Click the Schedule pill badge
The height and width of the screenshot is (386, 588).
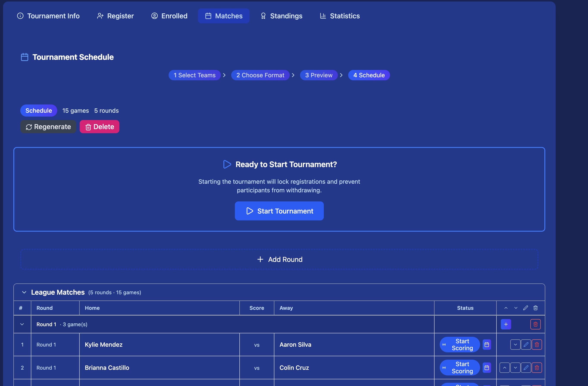(x=39, y=111)
